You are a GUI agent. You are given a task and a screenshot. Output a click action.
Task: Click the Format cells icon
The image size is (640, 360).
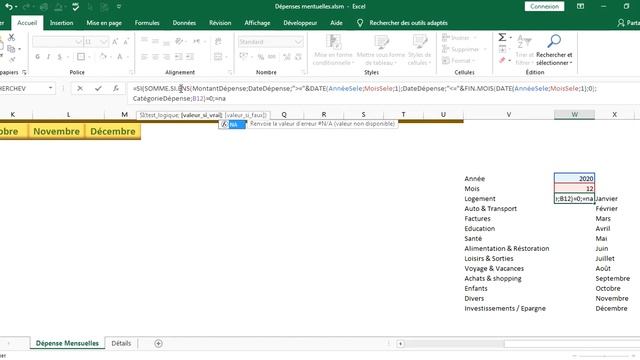pos(446,60)
